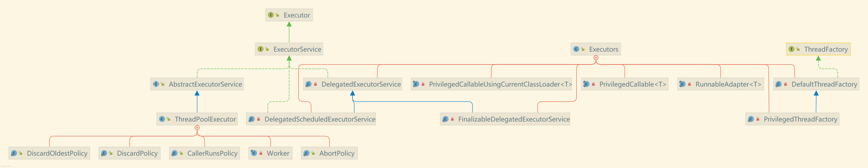
Task: Click the inner-class plus marker under ThreadPoolExecutor
Action: (197, 128)
